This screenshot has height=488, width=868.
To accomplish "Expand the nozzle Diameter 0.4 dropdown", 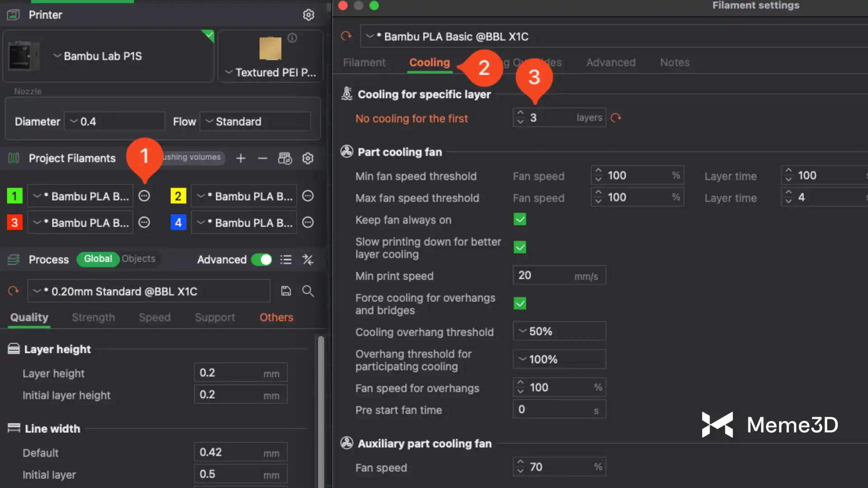I will [115, 122].
